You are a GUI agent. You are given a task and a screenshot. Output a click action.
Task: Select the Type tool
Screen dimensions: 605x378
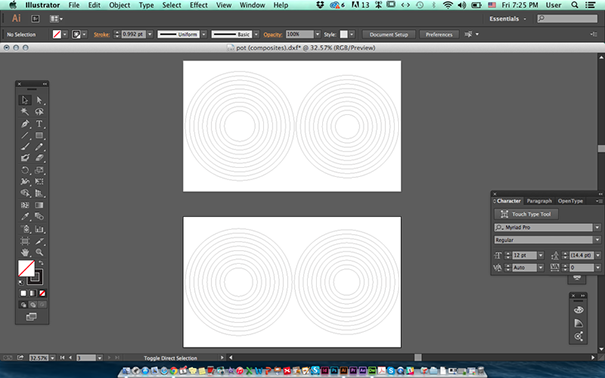[39, 124]
